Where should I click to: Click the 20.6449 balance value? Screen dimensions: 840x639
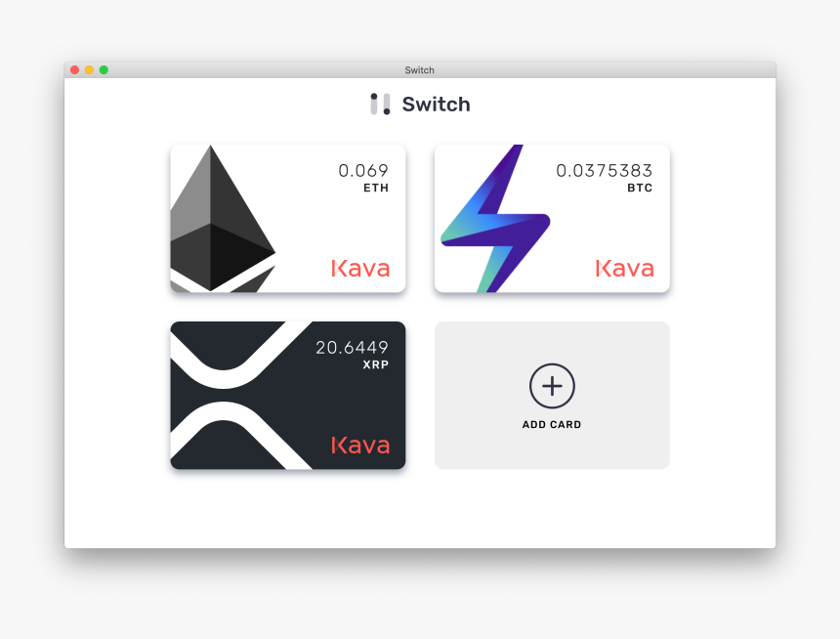click(x=352, y=348)
